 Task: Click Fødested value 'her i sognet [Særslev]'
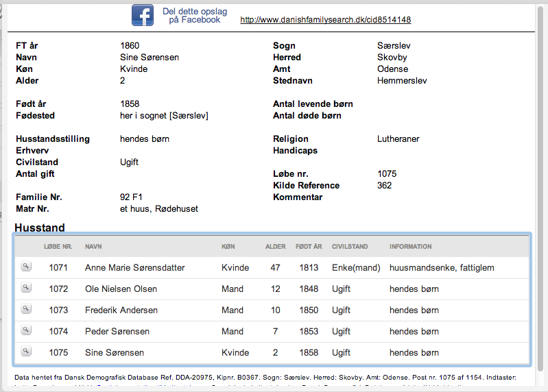164,116
